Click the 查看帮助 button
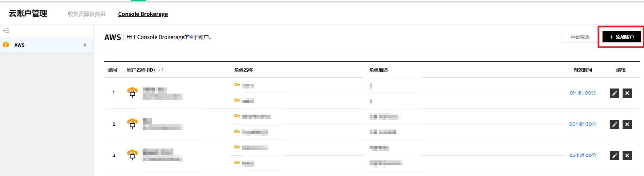Viewport: 644px width, 176px height. pyautogui.click(x=579, y=37)
